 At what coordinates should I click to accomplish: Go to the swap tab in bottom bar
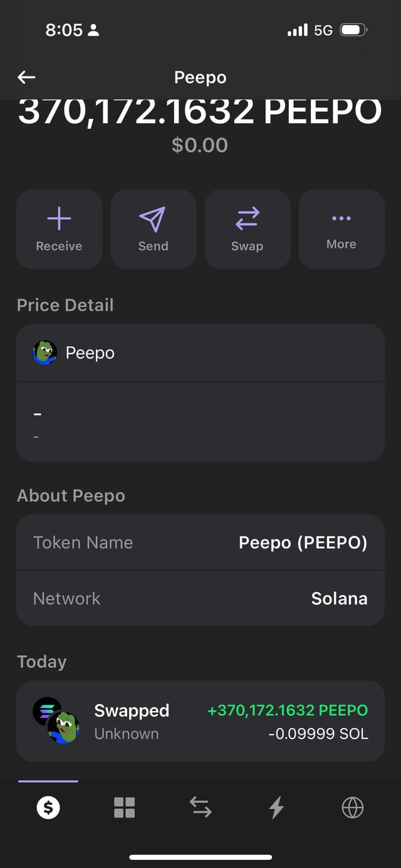click(x=200, y=808)
